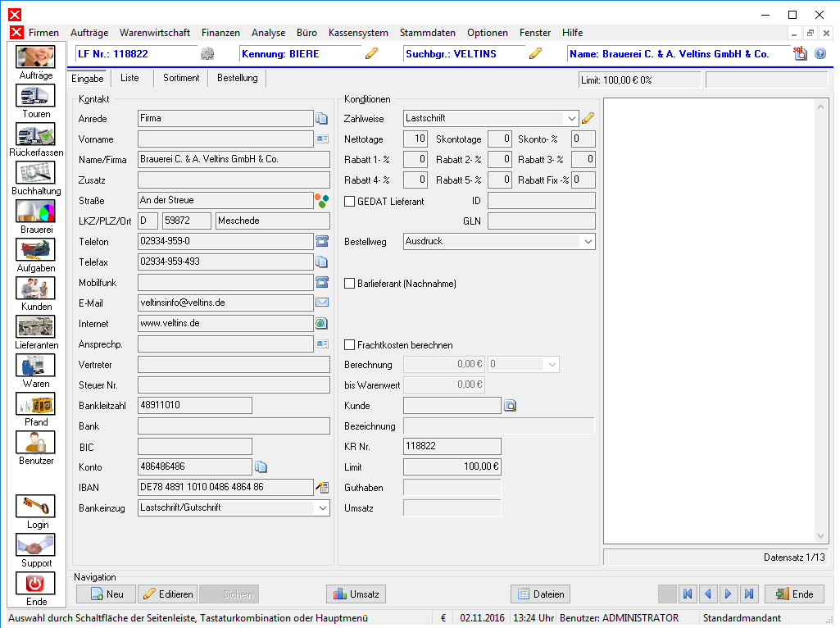
Task: Click the Nettotage input field
Action: (415, 139)
